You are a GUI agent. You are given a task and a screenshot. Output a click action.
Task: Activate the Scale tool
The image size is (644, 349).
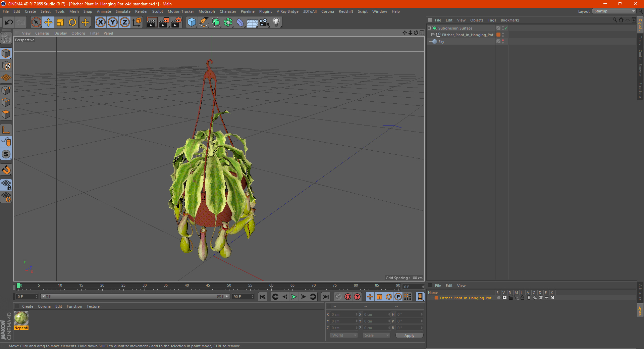coord(60,22)
